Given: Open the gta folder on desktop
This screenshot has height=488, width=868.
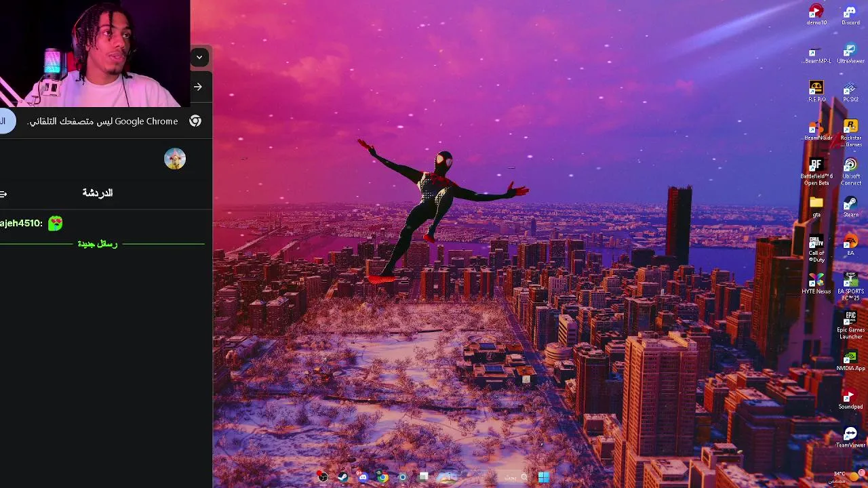Looking at the screenshot, I should (816, 207).
